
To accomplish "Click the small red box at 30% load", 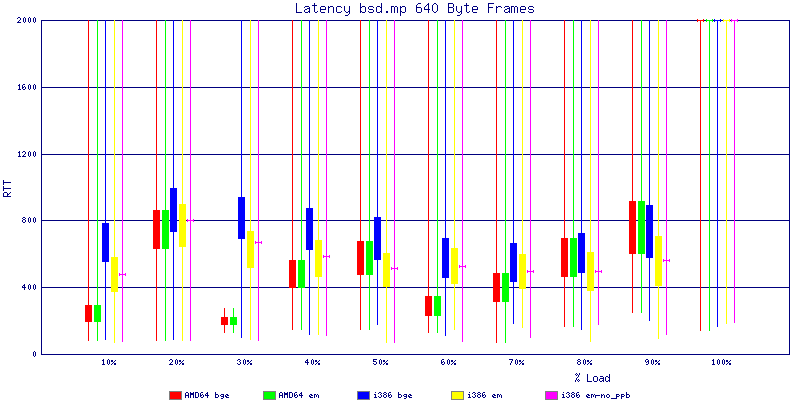I will (224, 321).
